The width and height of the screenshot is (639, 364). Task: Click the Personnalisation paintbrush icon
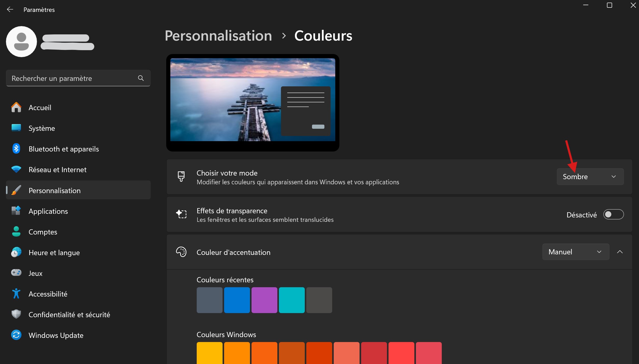(16, 190)
